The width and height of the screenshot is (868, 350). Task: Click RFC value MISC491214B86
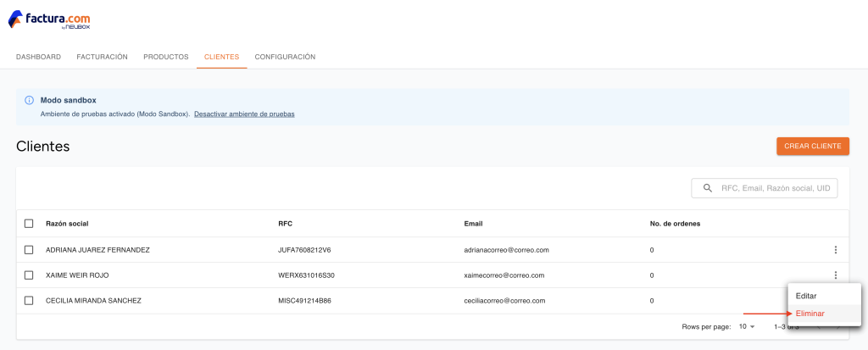(304, 301)
